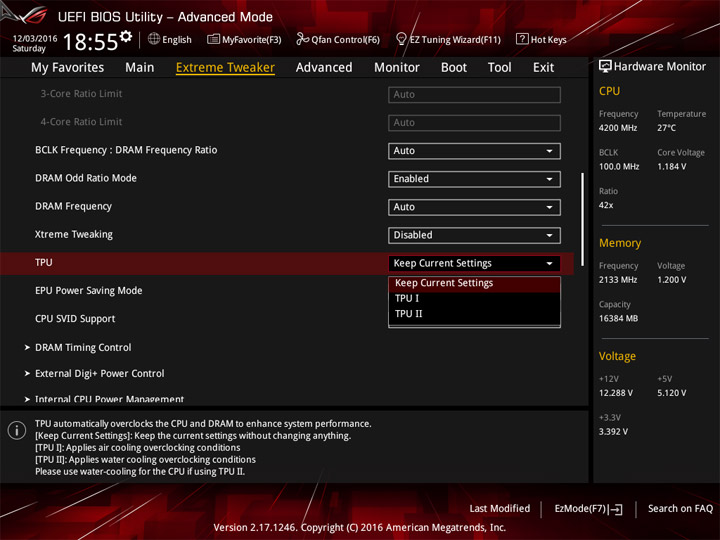Screen dimensions: 720x540
Task: Switch to Main tab
Action: (x=140, y=68)
